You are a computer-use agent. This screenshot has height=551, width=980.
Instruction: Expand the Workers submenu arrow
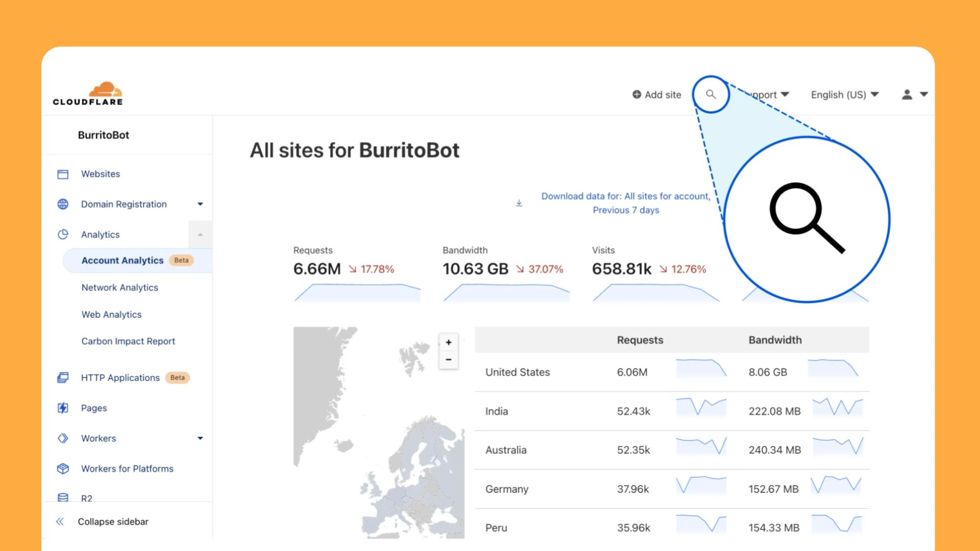(200, 438)
